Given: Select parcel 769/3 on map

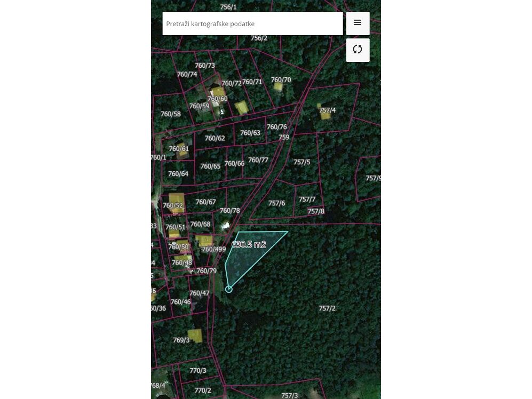Looking at the screenshot, I should pyautogui.click(x=181, y=340).
